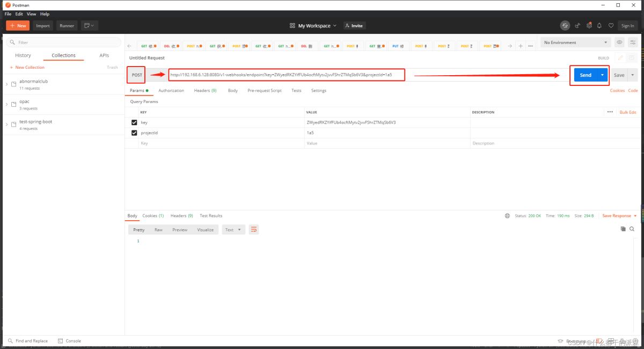Click the Filter search box in sidebar
Screen dimensions: 644x349
(64, 42)
